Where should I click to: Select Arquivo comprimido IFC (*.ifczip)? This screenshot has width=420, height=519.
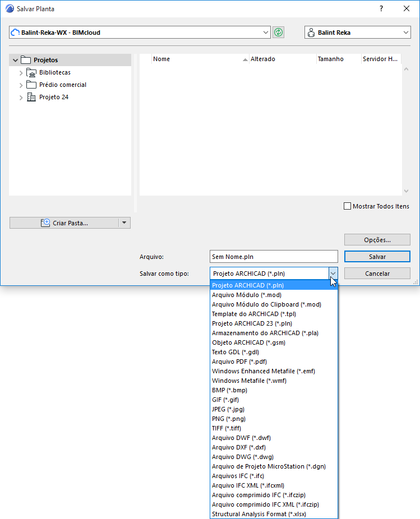274,495
